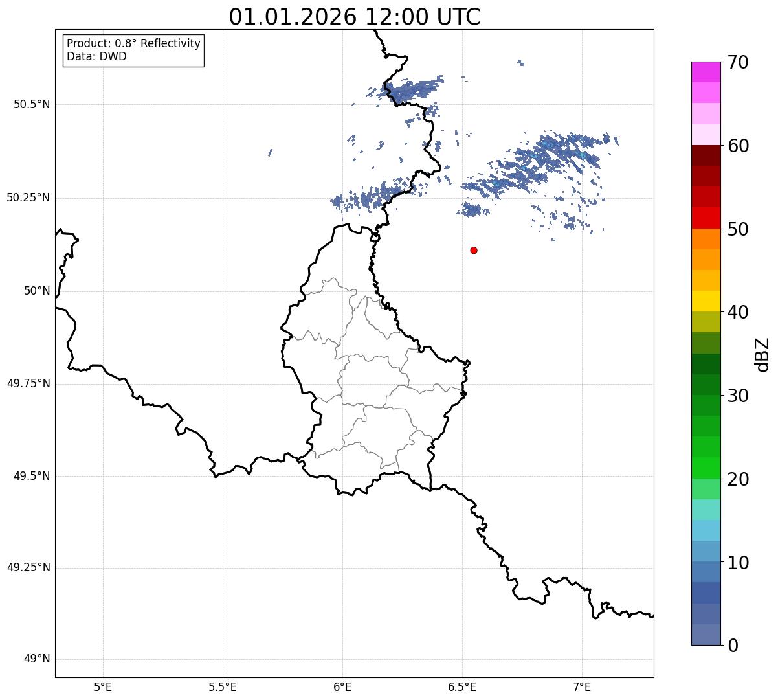Click the 50°N latitude label
This screenshot has height=700, width=778.
point(37,291)
